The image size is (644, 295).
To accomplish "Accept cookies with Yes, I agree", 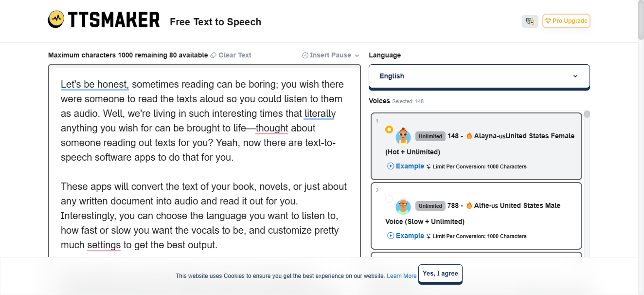I will [440, 274].
